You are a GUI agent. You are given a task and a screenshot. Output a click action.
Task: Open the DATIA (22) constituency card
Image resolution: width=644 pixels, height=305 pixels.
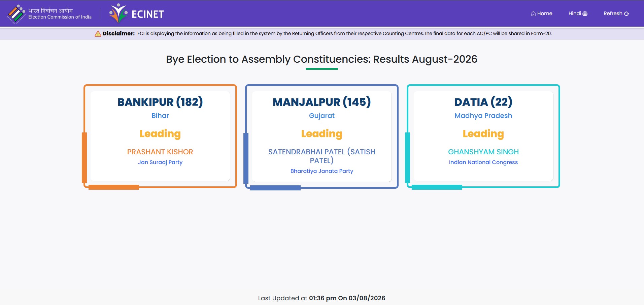(483, 136)
